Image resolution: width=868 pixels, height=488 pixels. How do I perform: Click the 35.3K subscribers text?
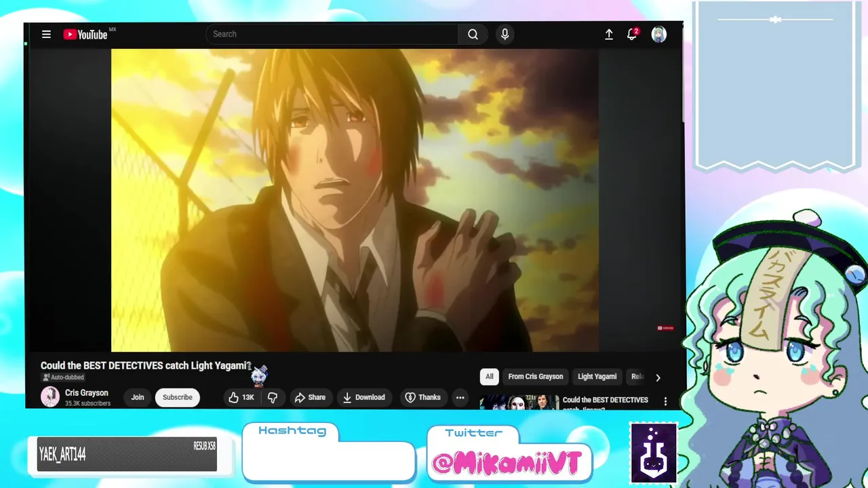coord(87,403)
